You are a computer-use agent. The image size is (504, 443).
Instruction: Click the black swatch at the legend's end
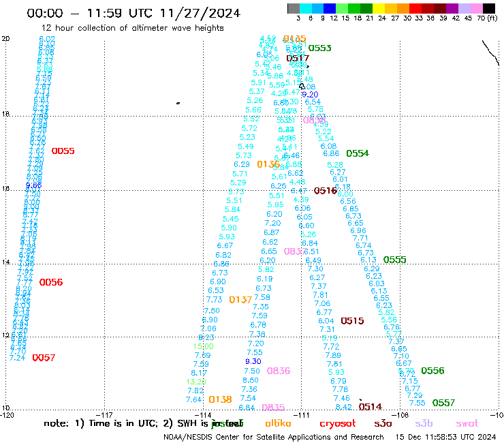coord(488,8)
